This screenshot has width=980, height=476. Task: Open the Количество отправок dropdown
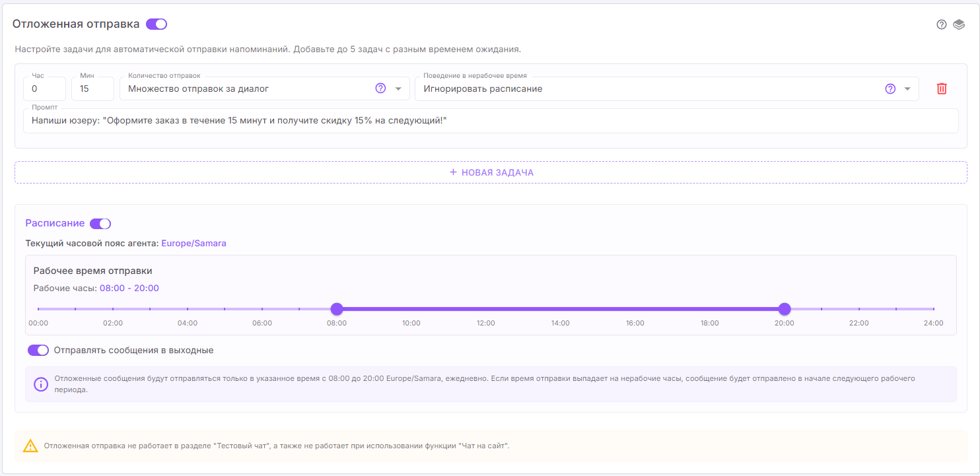tap(398, 89)
